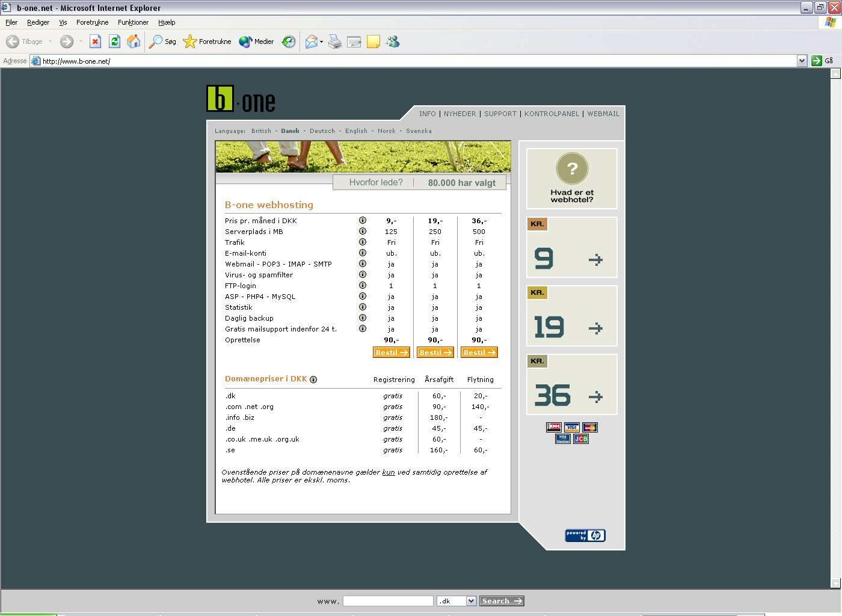Click the edit toolbar icon beside the printer
This screenshot has height=616, width=842.
tap(354, 42)
